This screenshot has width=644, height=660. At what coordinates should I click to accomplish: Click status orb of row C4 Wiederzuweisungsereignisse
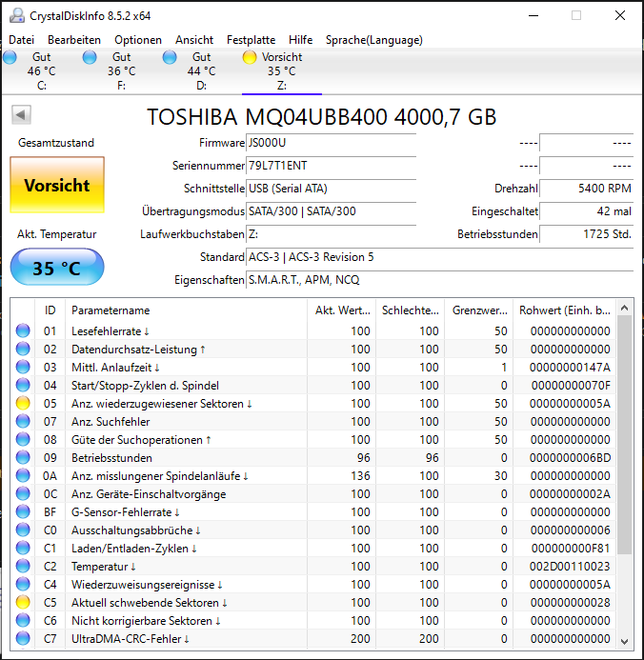(23, 584)
